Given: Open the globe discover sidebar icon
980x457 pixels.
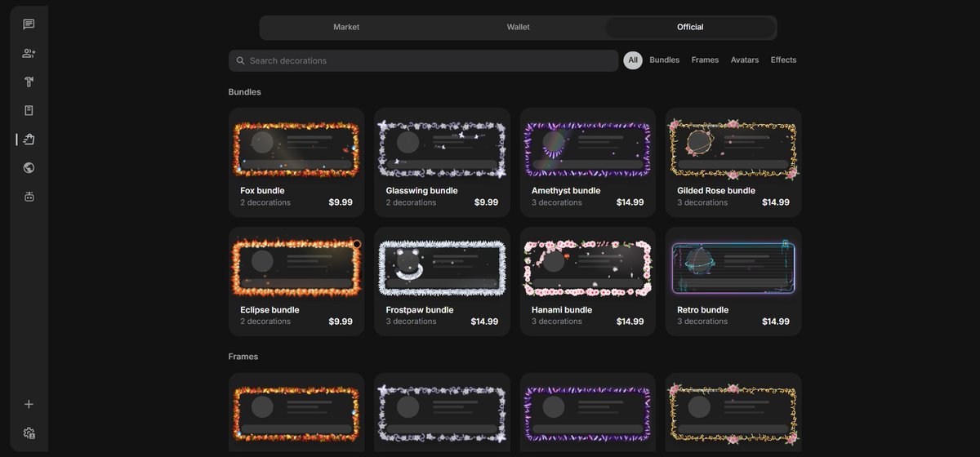Looking at the screenshot, I should 29,168.
